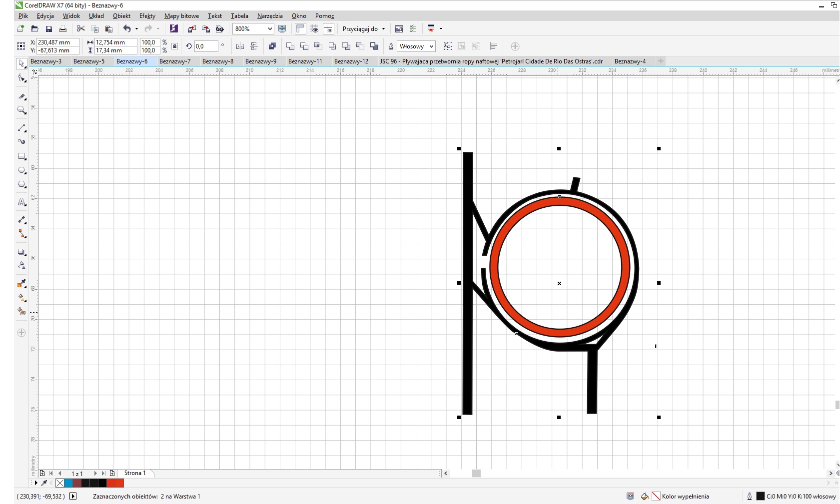Image resolution: width=840 pixels, height=504 pixels.
Task: Select the Drop Shadow tool
Action: pos(21,252)
